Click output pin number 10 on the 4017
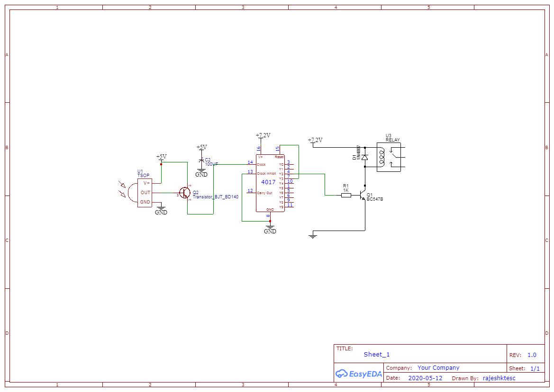This screenshot has height=392, width=554. 290,181
